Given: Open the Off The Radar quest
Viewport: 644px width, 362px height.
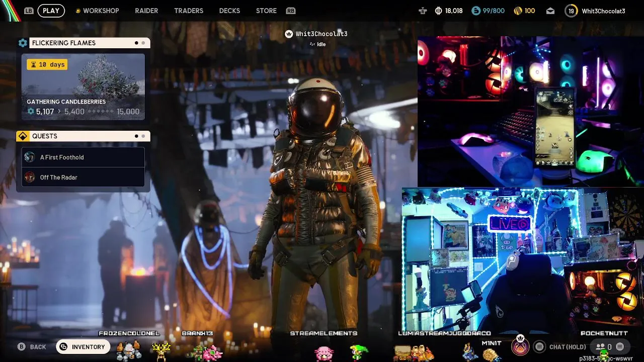Looking at the screenshot, I should 83,177.
